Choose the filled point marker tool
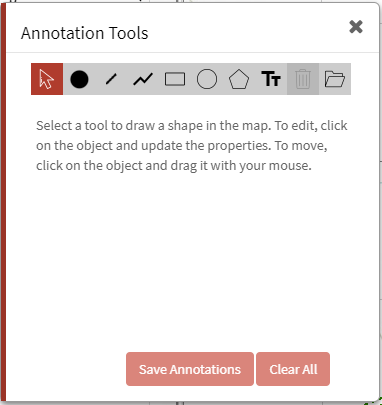The height and width of the screenshot is (405, 382). [79, 79]
